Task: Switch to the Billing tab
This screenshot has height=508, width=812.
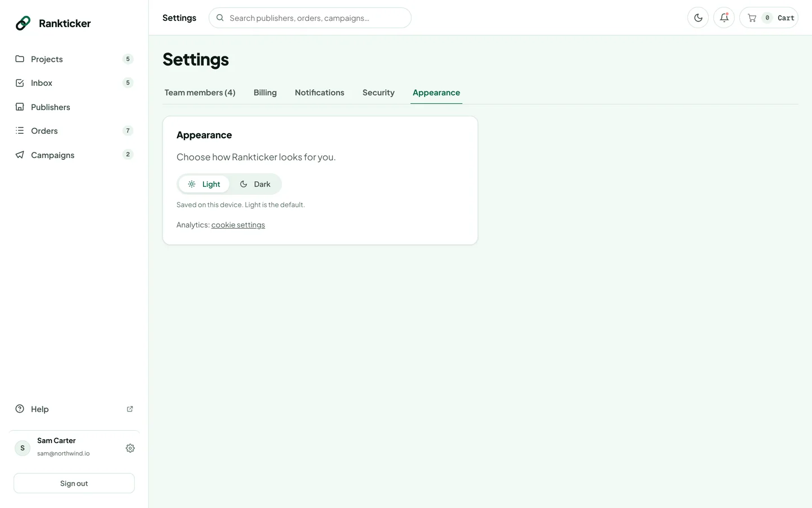Action: pyautogui.click(x=265, y=93)
